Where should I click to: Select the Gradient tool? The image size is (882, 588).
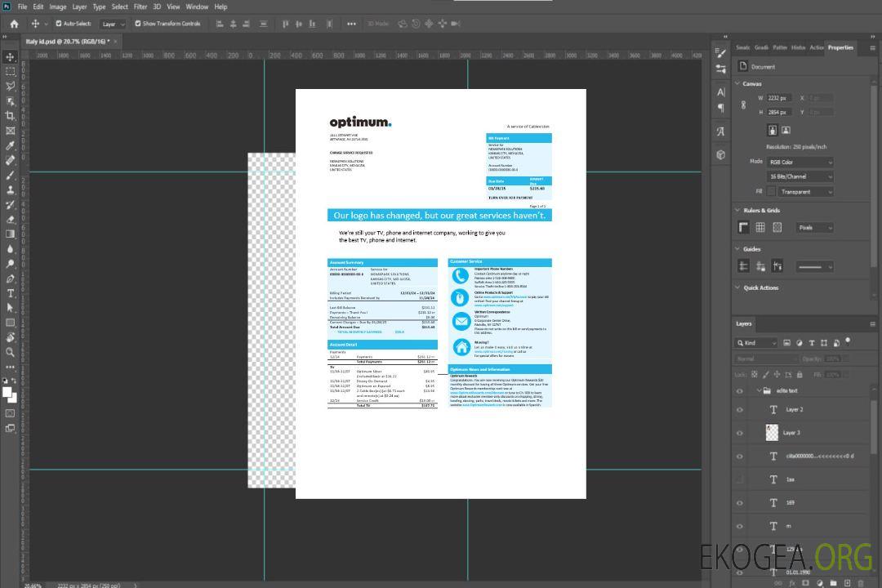click(10, 234)
